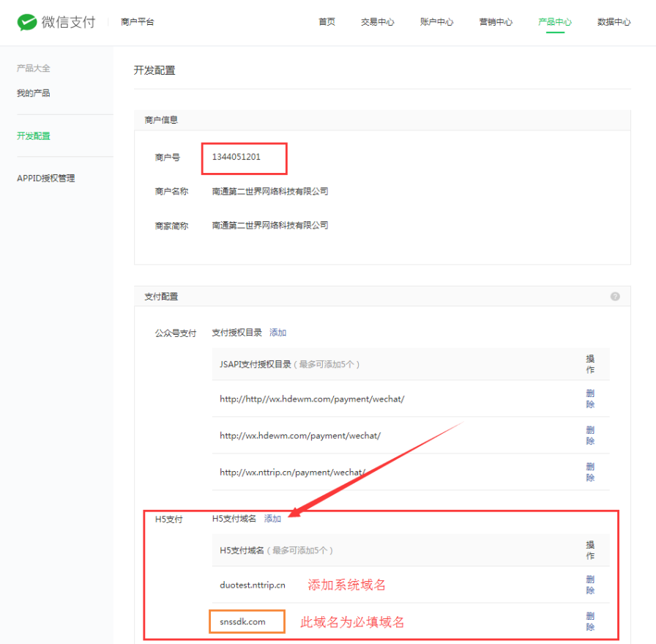Image resolution: width=656 pixels, height=644 pixels.
Task: Delete the wx.nttrip.cn payment directory
Action: (590, 472)
